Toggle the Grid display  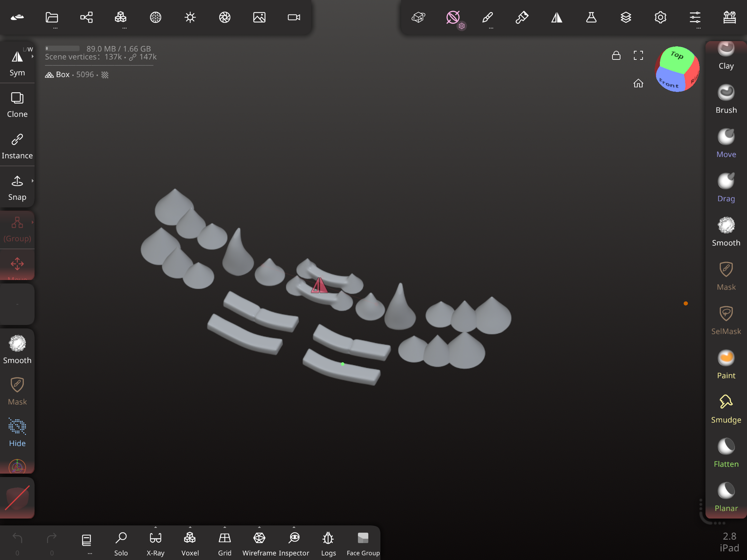point(225,543)
